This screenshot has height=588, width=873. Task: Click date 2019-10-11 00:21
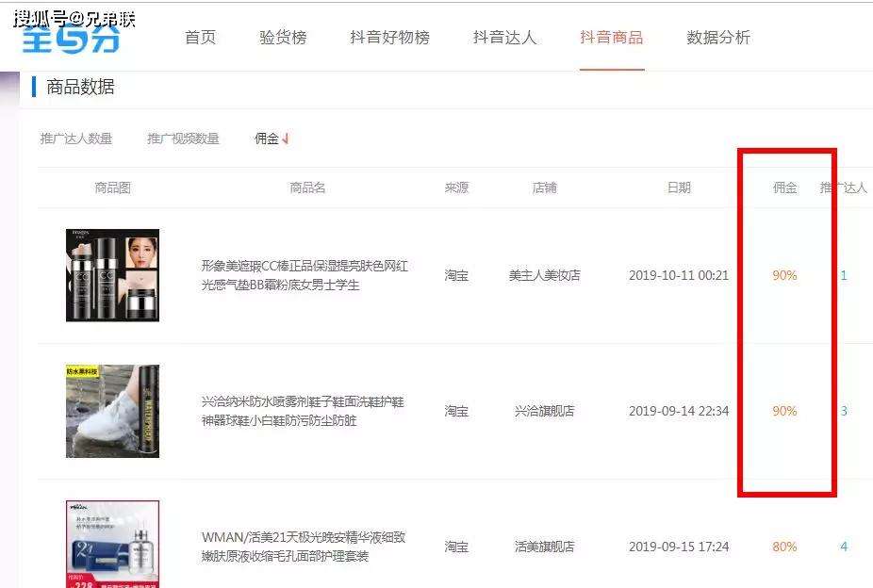pos(679,275)
